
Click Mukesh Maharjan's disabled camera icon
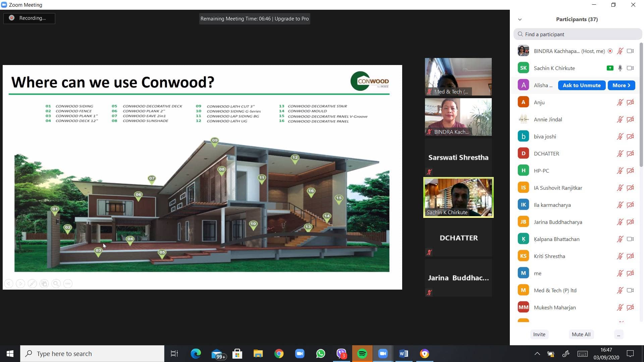tap(630, 307)
